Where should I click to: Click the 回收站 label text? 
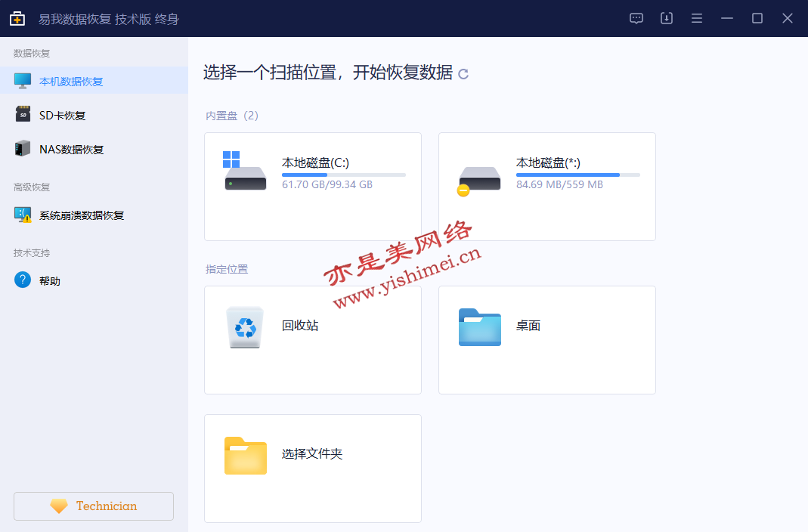click(x=300, y=326)
